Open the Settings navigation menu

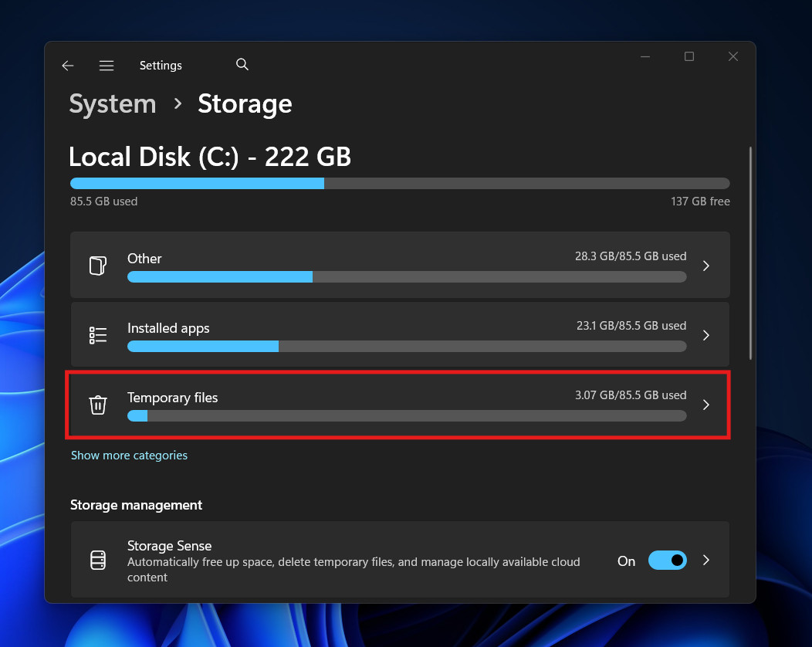click(x=107, y=66)
